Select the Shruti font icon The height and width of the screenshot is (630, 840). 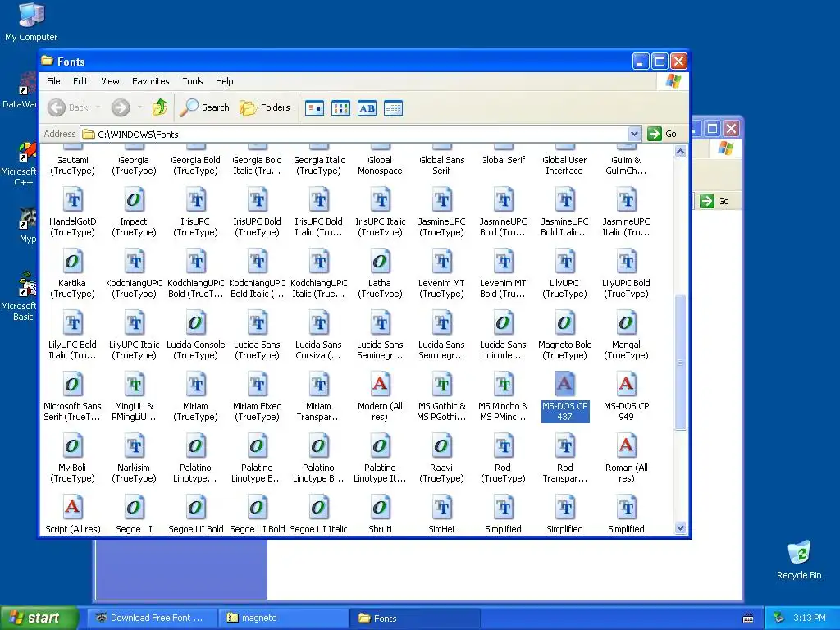point(381,509)
